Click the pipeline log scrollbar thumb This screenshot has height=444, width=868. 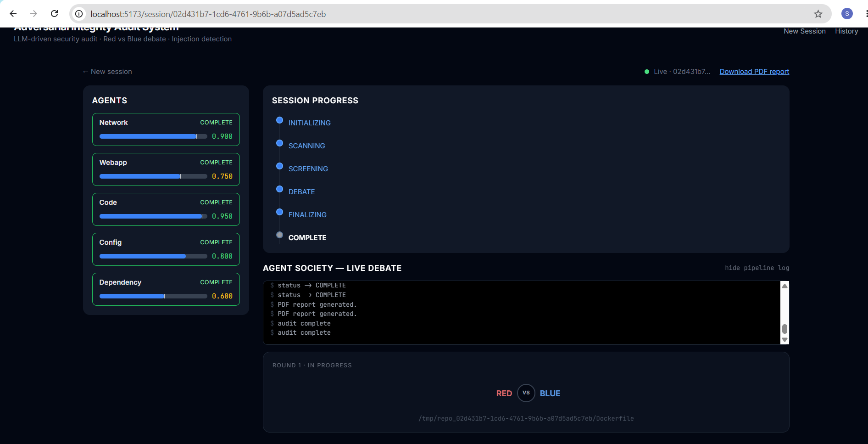click(785, 329)
